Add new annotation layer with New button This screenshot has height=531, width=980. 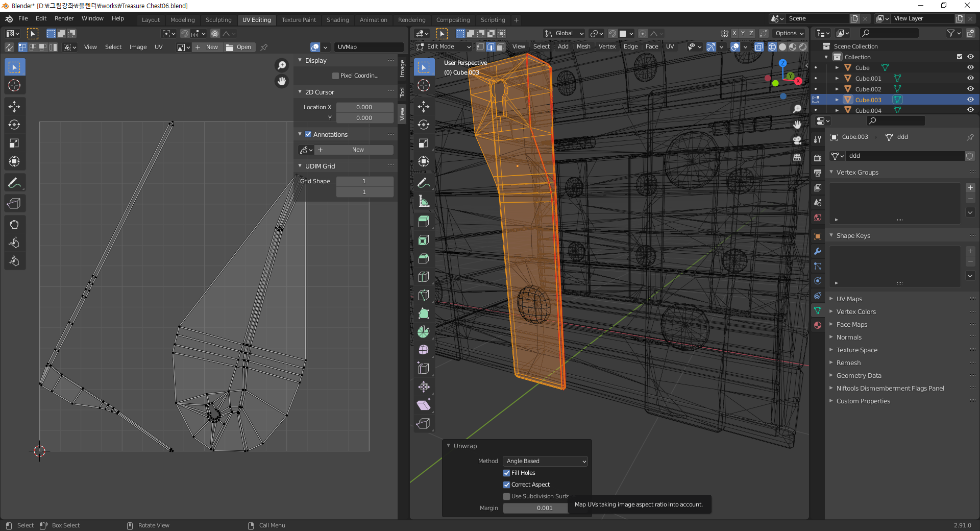tap(354, 150)
